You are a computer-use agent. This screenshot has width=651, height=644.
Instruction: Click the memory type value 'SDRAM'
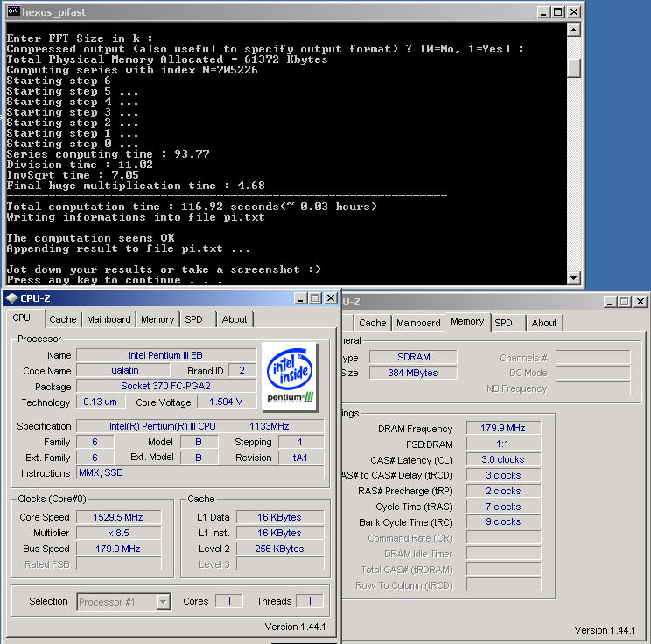click(x=413, y=357)
